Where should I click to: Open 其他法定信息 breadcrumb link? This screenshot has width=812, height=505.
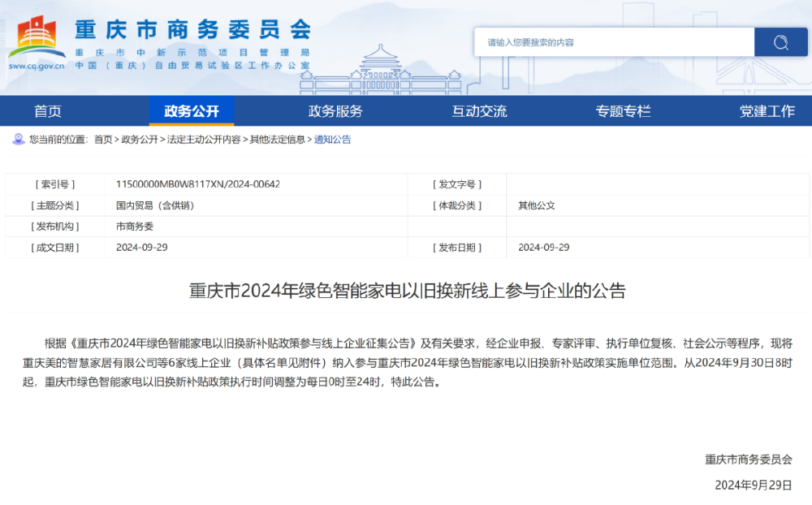(278, 140)
